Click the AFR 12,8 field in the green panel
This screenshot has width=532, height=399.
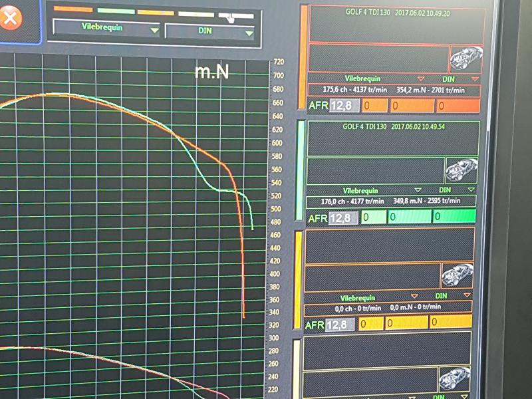click(x=342, y=218)
